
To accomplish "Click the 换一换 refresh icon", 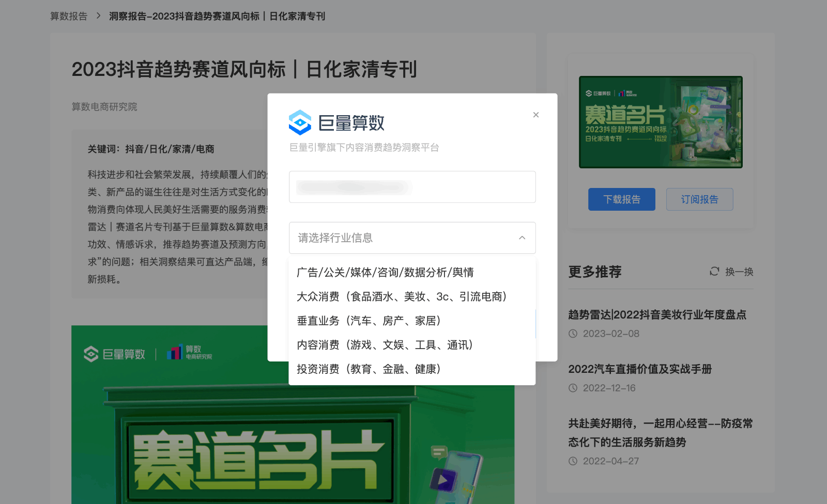I will point(714,272).
